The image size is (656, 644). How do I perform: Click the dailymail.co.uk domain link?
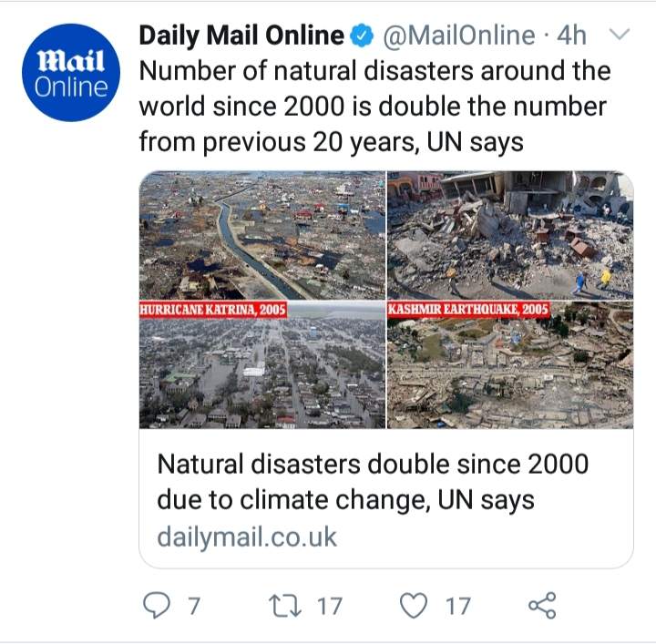tap(247, 537)
